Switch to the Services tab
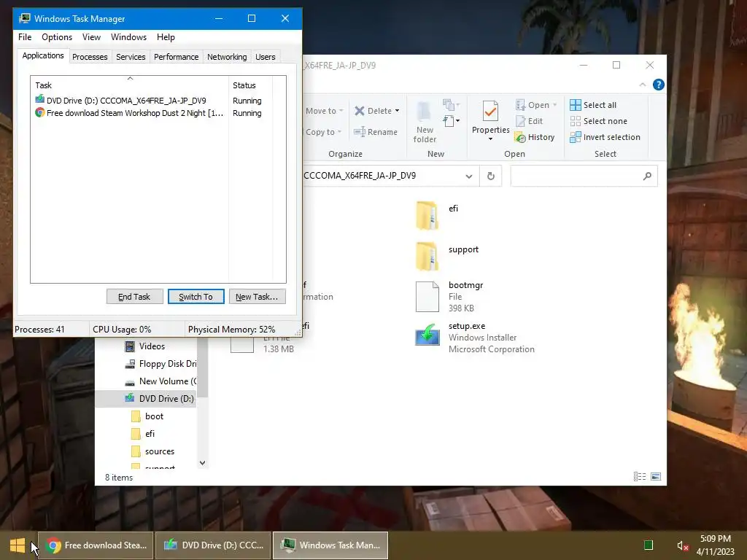The height and width of the screenshot is (560, 747). click(x=131, y=57)
